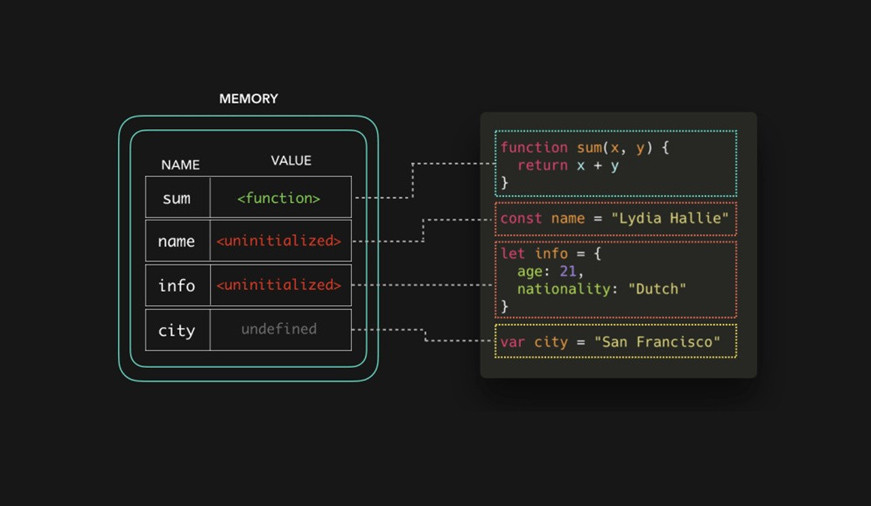Viewport: 871px width, 506px height.
Task: Click the return keyword in the code
Action: tap(542, 165)
